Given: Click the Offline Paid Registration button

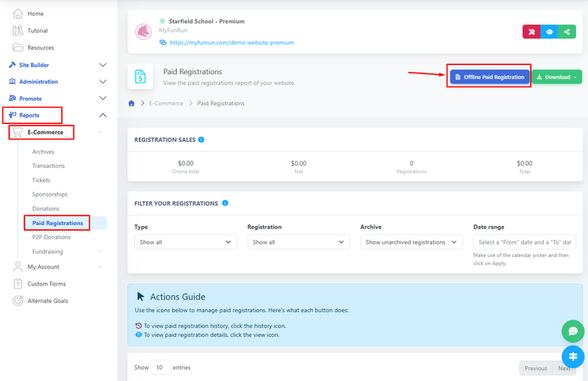Looking at the screenshot, I should point(489,77).
